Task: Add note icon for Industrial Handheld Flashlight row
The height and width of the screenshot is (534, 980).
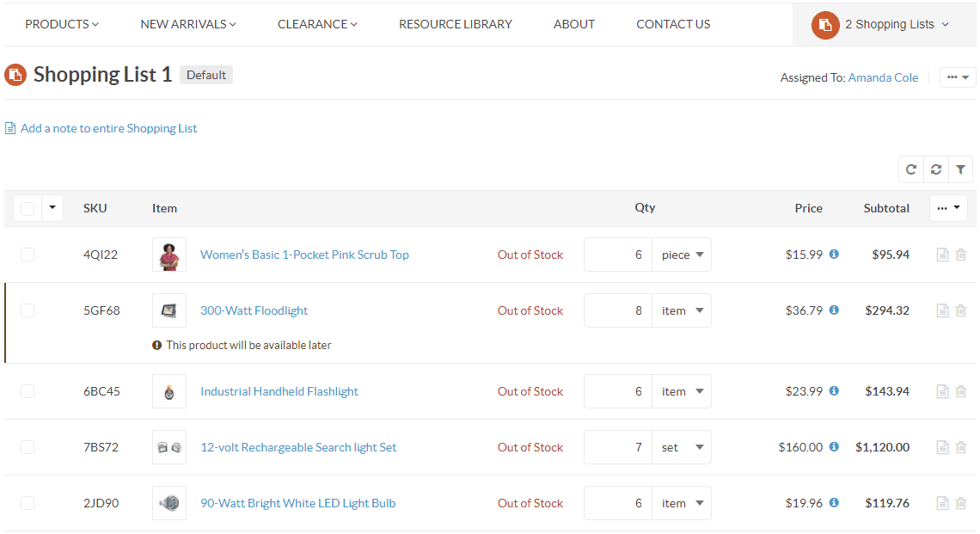Action: [x=942, y=391]
